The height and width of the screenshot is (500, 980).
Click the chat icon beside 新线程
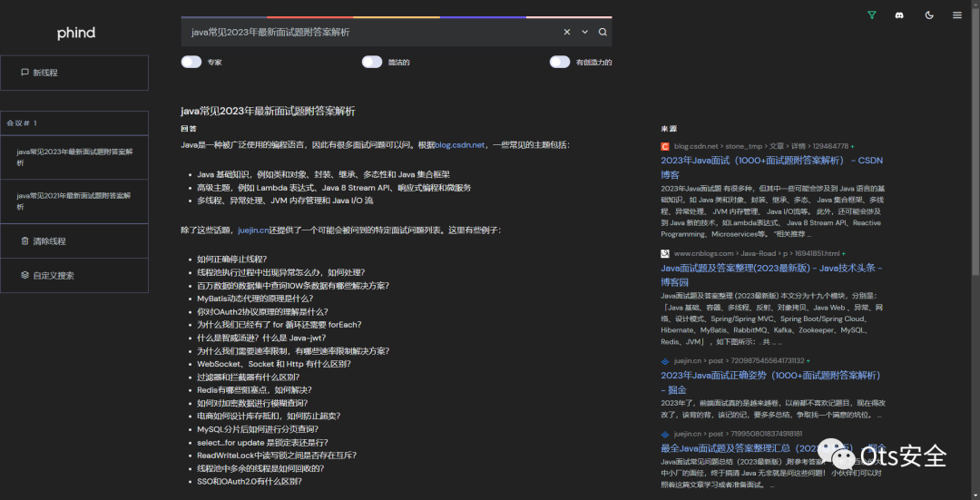tap(25, 73)
